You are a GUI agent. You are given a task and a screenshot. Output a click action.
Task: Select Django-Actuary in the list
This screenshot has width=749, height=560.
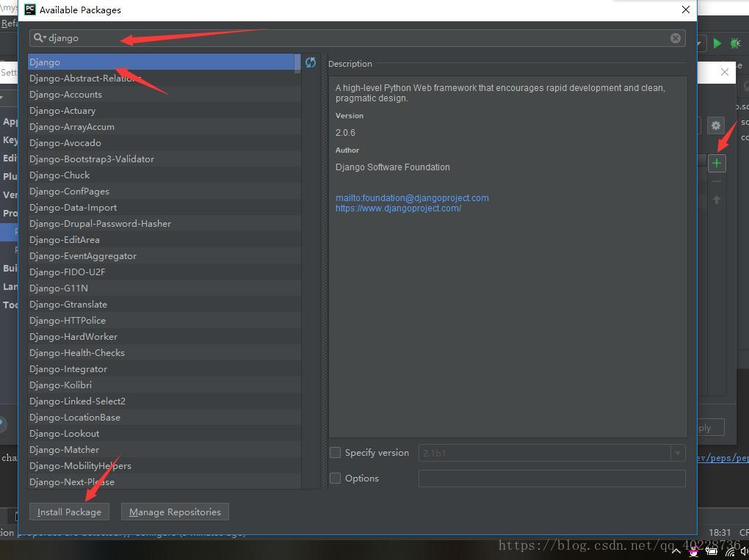point(164,111)
